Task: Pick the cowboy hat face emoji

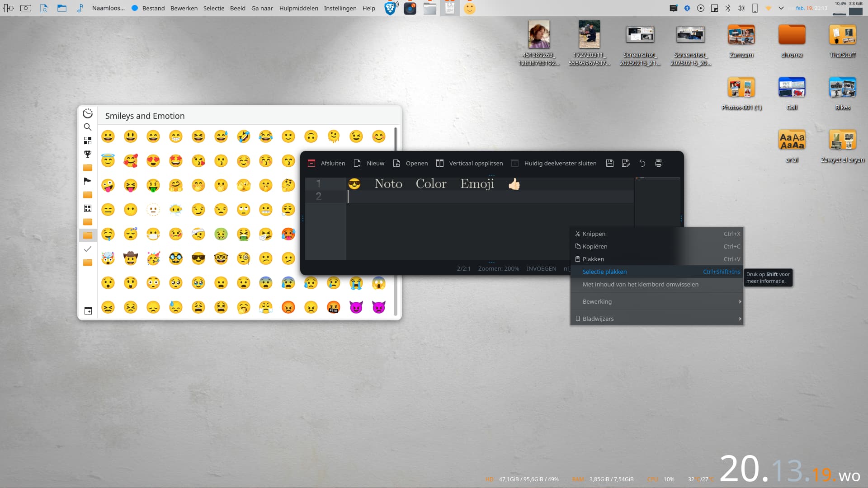Action: pyautogui.click(x=131, y=258)
